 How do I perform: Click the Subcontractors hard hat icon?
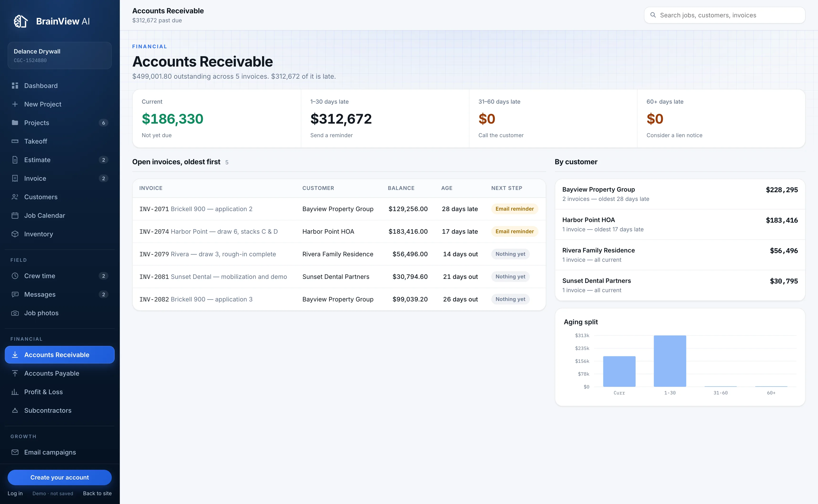tap(15, 410)
